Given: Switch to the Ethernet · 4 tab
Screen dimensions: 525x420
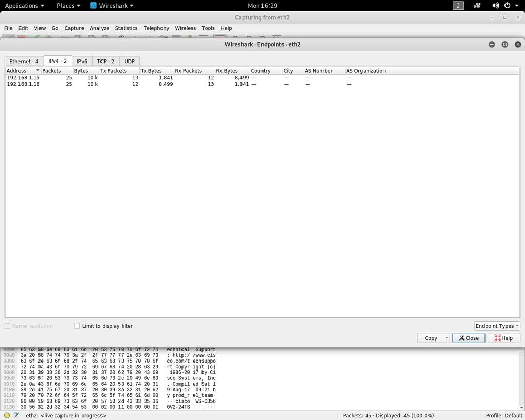Looking at the screenshot, I should tap(24, 62).
